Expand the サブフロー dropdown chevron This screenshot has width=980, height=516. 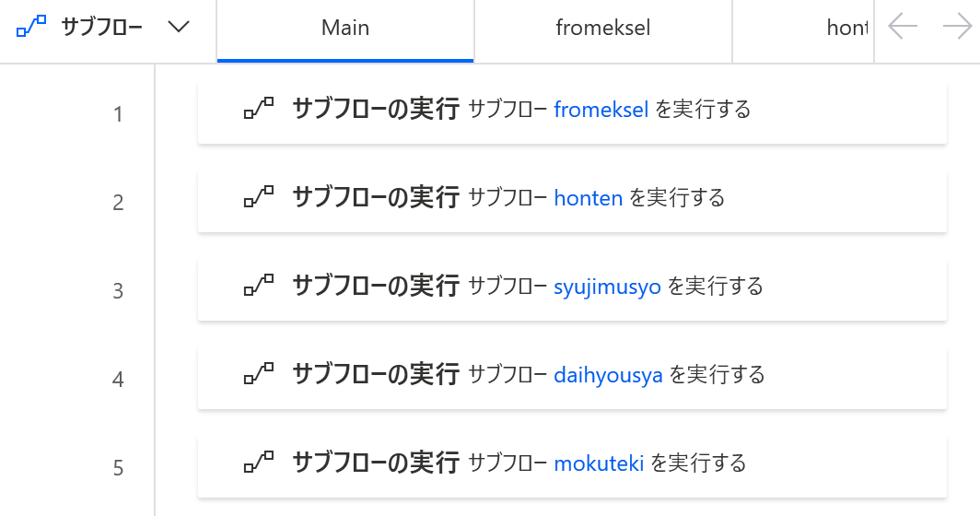pos(179,27)
